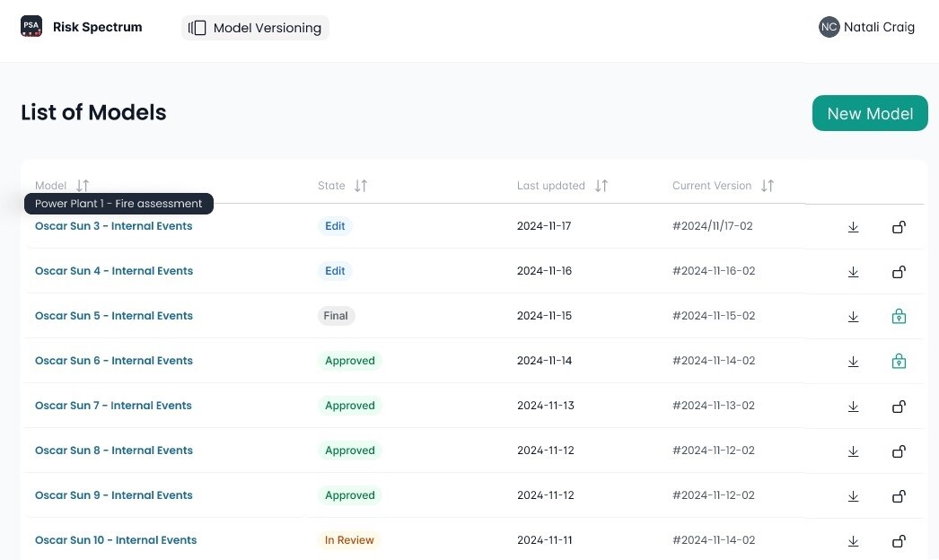The width and height of the screenshot is (939, 560).
Task: Download the Oscar Sun 7 model
Action: [x=853, y=407]
